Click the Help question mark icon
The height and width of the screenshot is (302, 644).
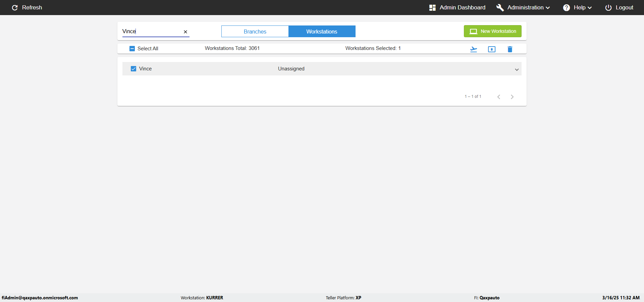567,8
